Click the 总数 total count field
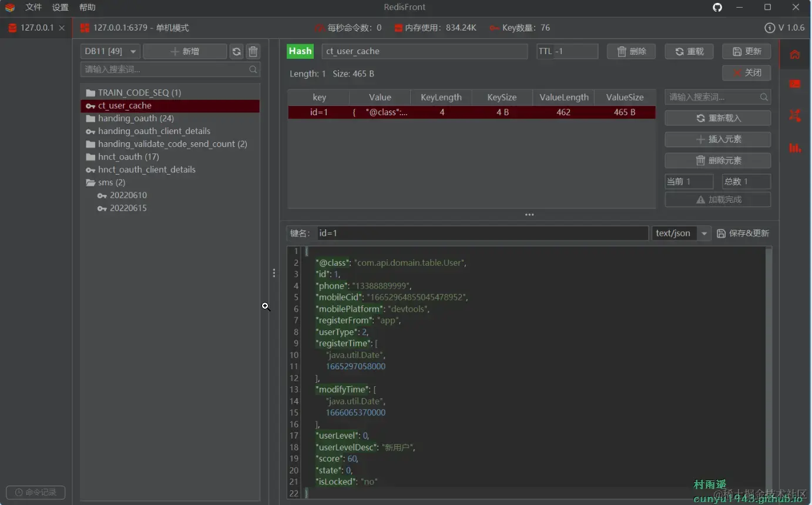This screenshot has width=812, height=505. point(747,182)
